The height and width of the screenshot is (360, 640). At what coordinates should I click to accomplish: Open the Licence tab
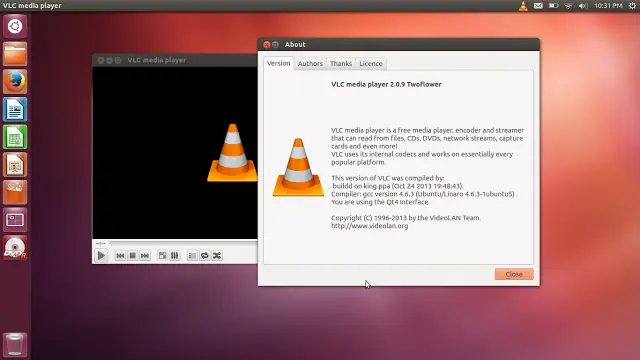pos(371,64)
